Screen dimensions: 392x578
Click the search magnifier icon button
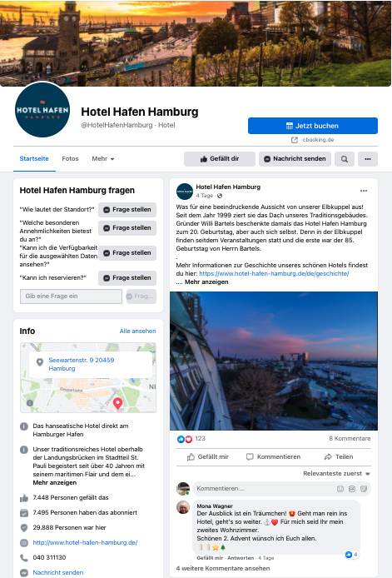tap(344, 159)
